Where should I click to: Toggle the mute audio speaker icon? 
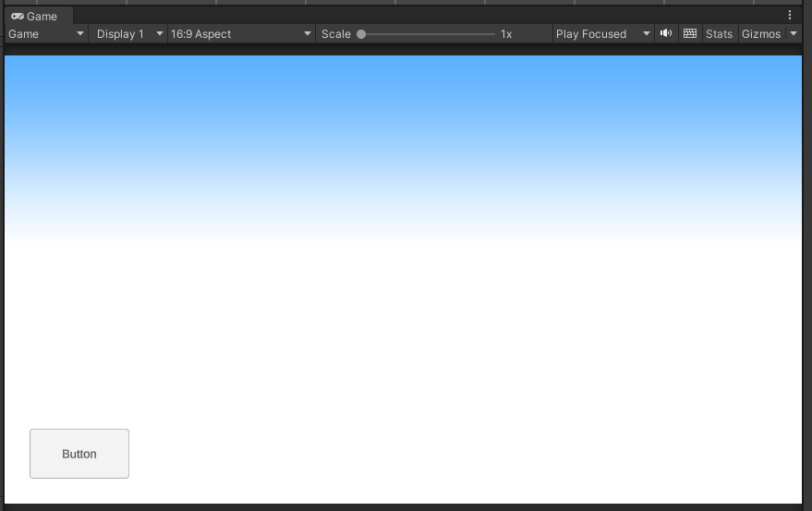pyautogui.click(x=666, y=33)
